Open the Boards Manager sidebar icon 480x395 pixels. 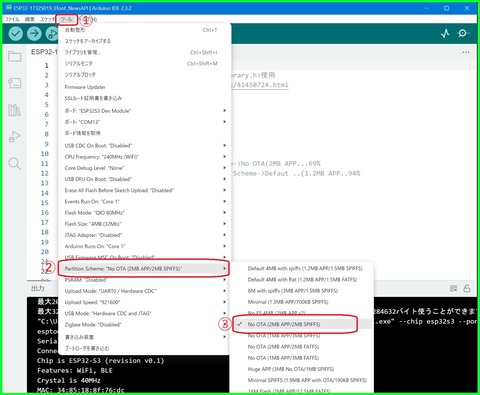pyautogui.click(x=15, y=83)
